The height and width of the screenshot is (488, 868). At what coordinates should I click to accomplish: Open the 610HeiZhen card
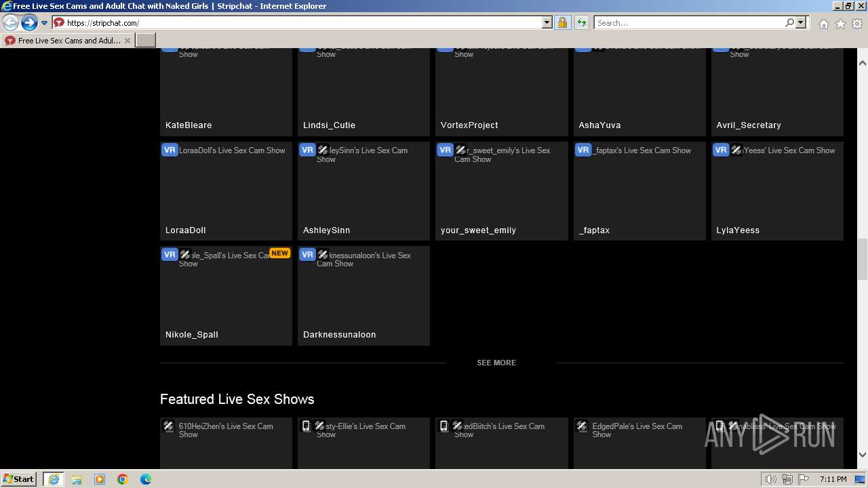click(x=226, y=443)
